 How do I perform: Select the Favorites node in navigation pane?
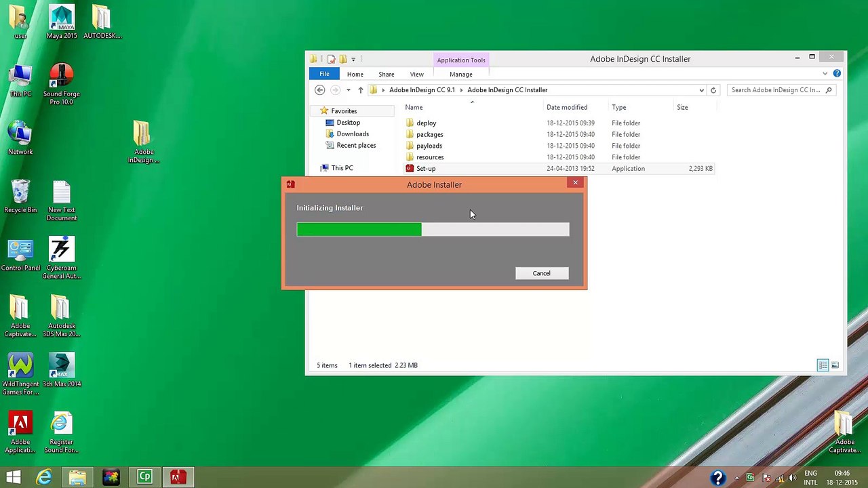344,111
